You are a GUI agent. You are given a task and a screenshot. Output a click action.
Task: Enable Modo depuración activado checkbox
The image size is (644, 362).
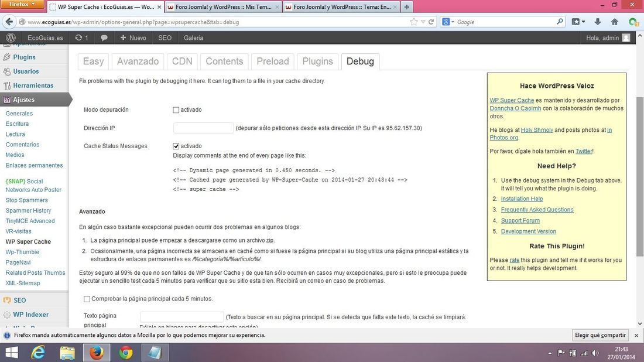click(x=176, y=110)
